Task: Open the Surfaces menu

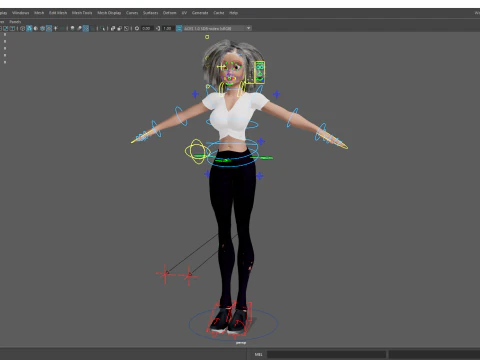Action: pyautogui.click(x=151, y=13)
